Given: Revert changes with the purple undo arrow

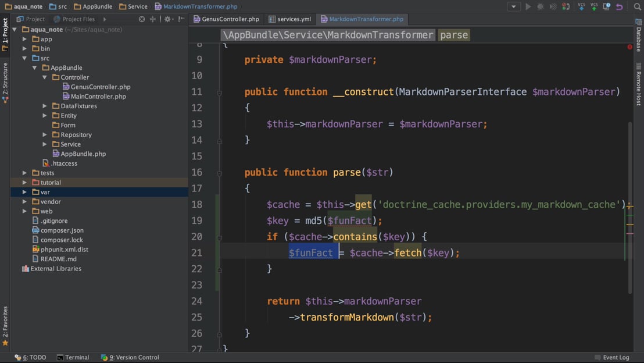Looking at the screenshot, I should pyautogui.click(x=620, y=6).
